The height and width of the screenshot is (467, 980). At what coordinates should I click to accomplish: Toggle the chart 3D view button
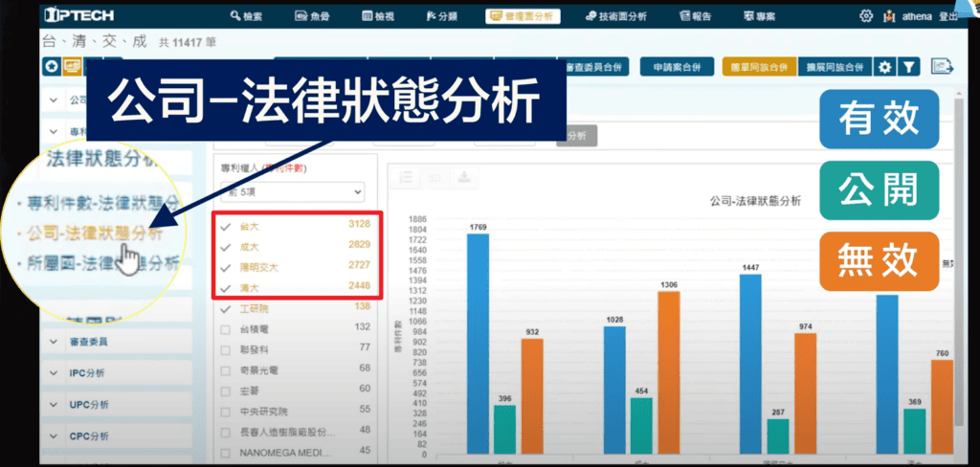tap(434, 177)
